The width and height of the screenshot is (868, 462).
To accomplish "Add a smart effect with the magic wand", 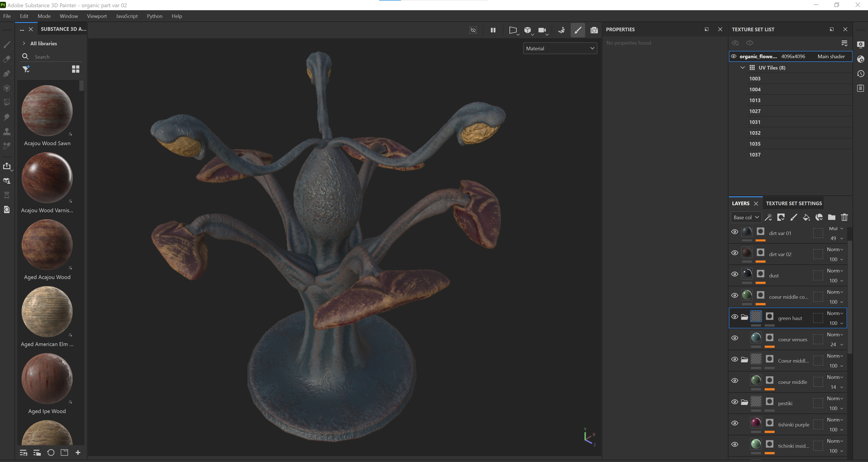I will pyautogui.click(x=768, y=217).
